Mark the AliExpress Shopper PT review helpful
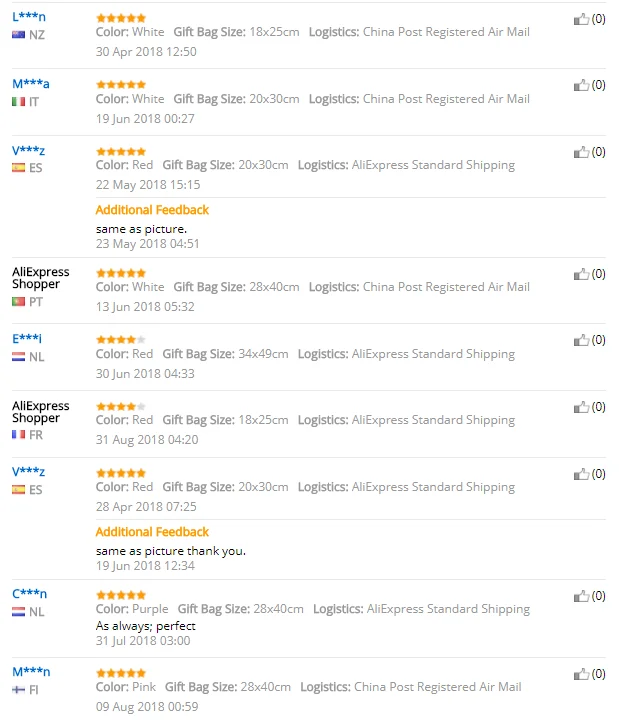Image resolution: width=619 pixels, height=722 pixels. (x=581, y=274)
